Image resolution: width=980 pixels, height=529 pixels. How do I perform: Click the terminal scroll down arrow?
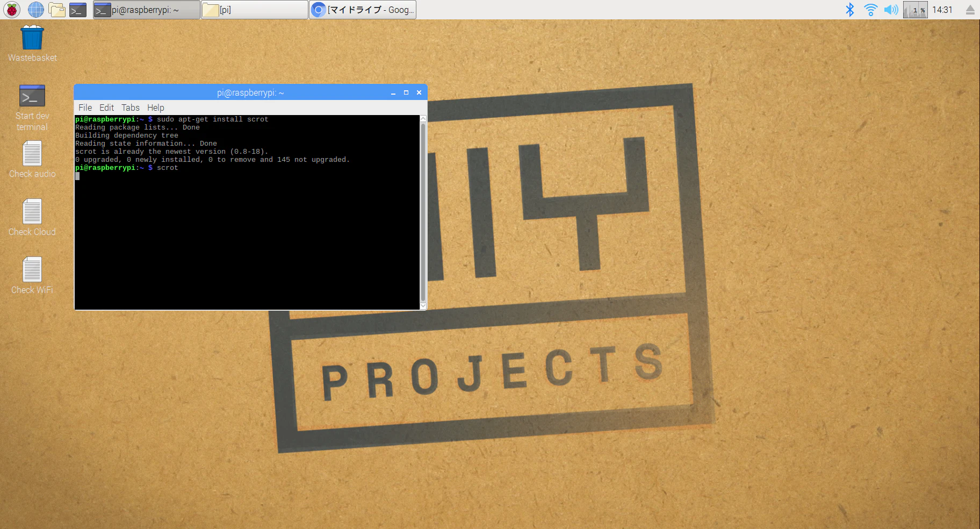coord(423,306)
